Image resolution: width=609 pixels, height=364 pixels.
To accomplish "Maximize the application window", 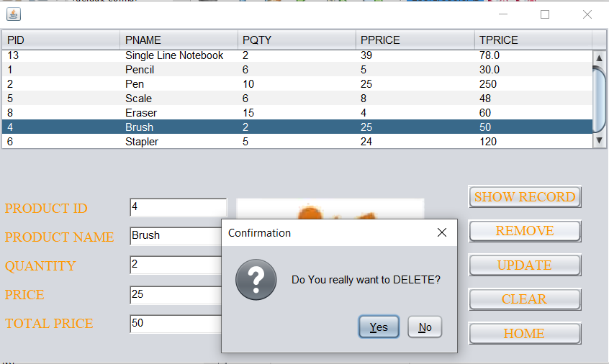I will [545, 14].
